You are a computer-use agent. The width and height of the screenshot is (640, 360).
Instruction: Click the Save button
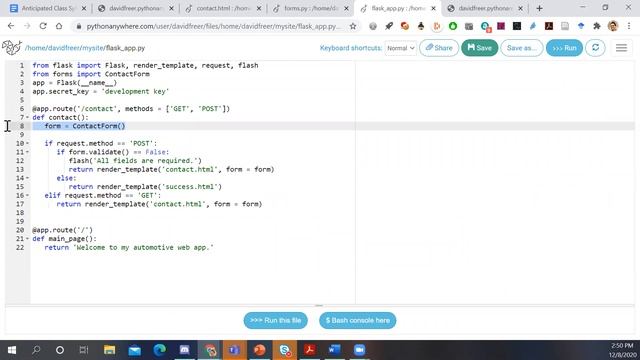pyautogui.click(x=480, y=48)
